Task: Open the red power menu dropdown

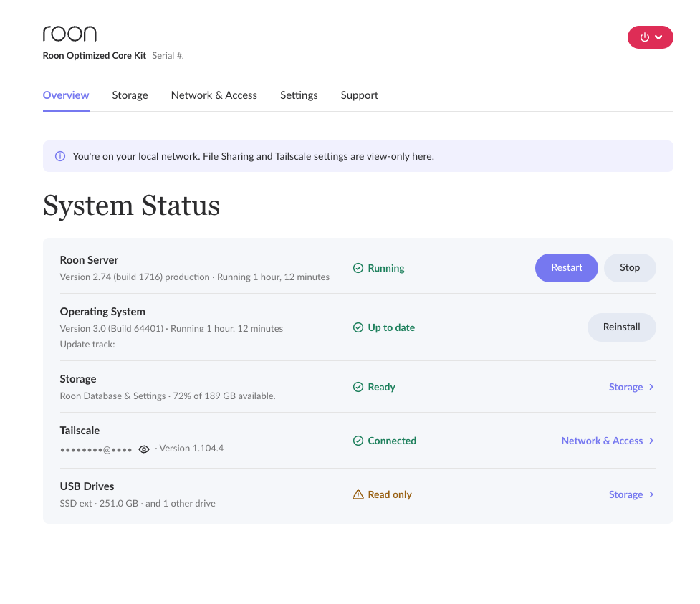Action: point(650,37)
